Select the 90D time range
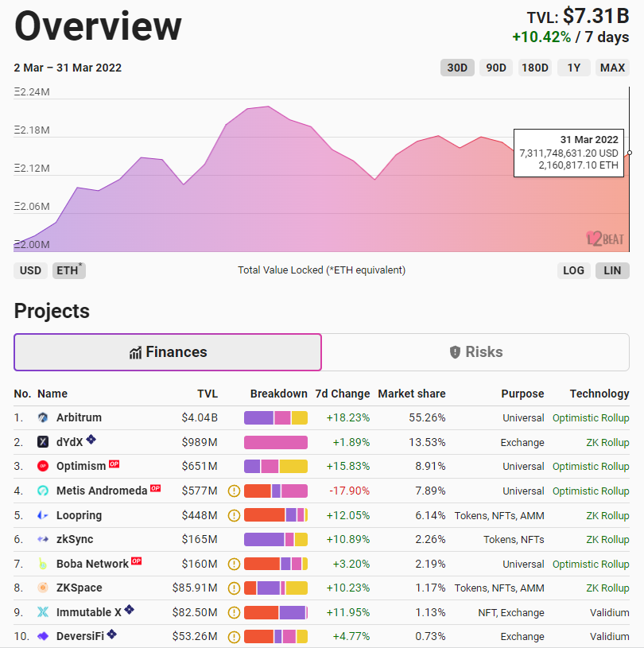644x648 pixels. coord(496,68)
